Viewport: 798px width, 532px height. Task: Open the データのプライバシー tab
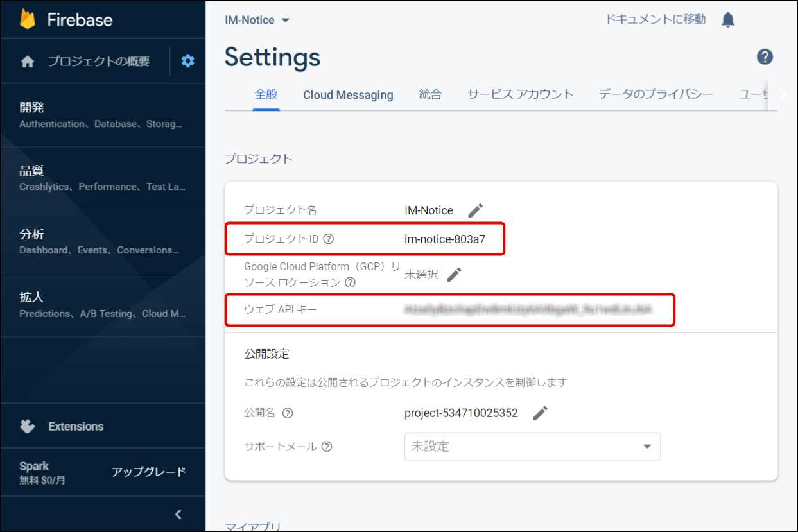click(655, 94)
